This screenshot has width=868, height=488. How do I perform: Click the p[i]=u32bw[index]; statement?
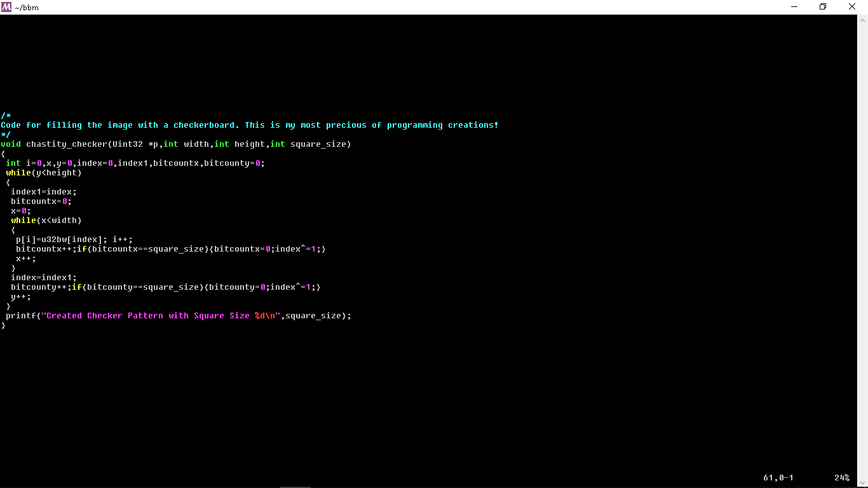point(62,240)
